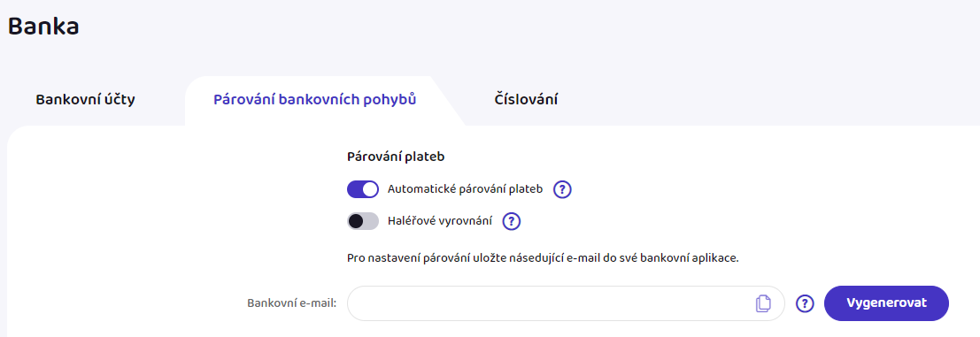
Task: Click the Párování plateb section heading
Action: [x=396, y=157]
